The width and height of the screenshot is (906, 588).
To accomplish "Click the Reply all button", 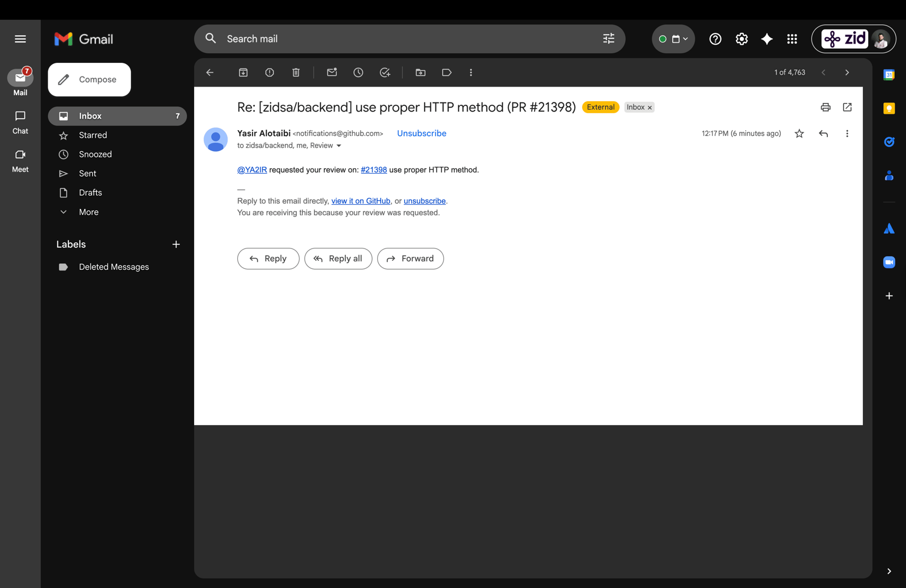I will click(x=338, y=259).
